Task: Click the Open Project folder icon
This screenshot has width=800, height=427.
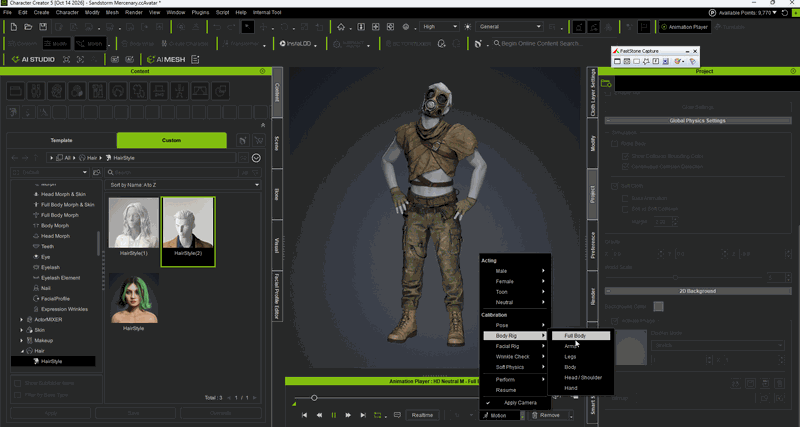Action: (29, 27)
